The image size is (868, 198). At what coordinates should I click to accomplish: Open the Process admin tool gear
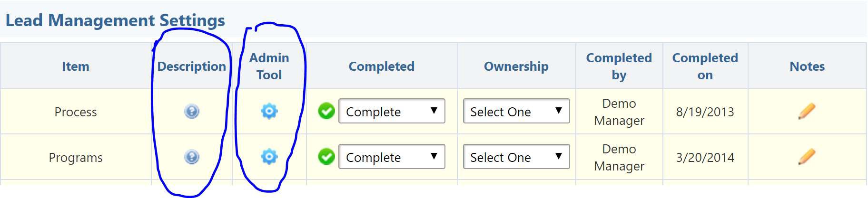click(x=269, y=112)
